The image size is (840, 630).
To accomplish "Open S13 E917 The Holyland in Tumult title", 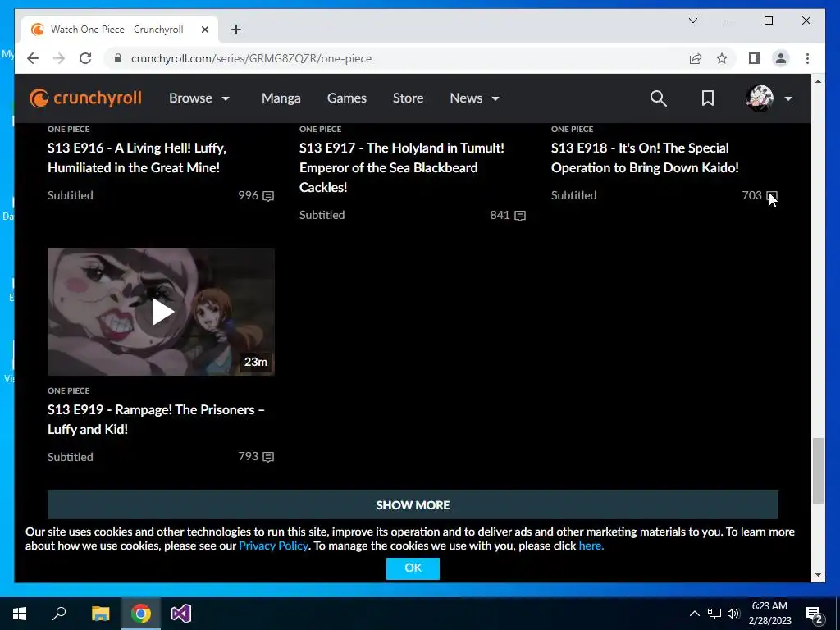I will (x=402, y=167).
